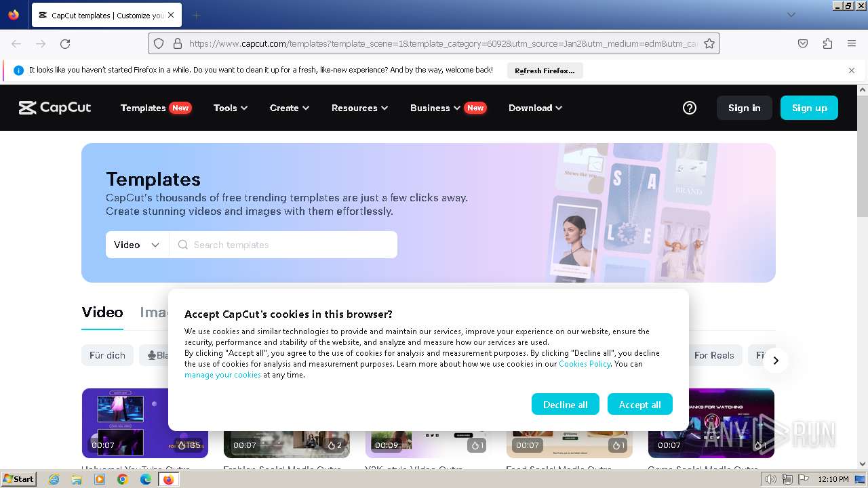Dismiss the Refresh Firefox notification bar
The width and height of the screenshot is (868, 488).
[852, 70]
